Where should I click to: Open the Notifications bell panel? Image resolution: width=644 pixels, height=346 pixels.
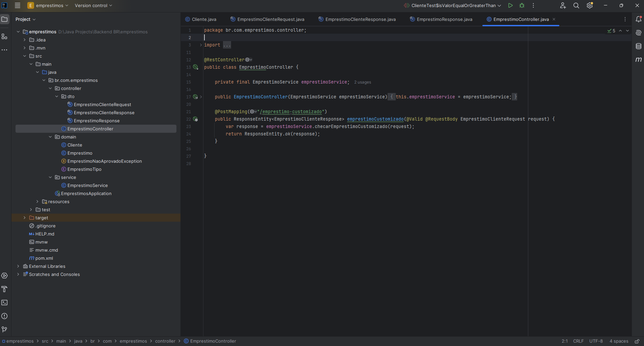point(638,19)
